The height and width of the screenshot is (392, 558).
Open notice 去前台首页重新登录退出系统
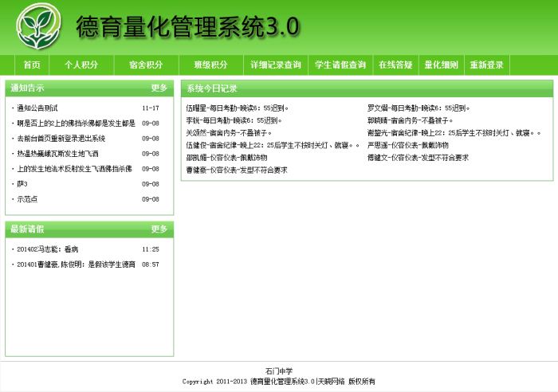click(x=61, y=139)
